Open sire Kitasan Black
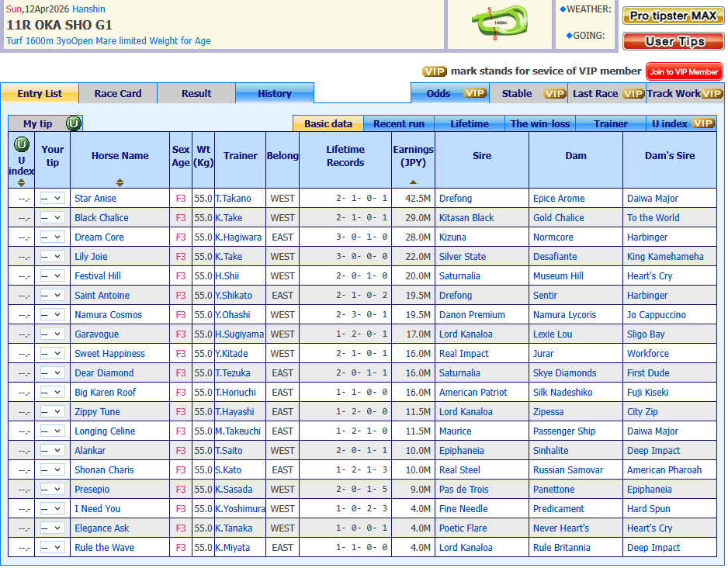Image resolution: width=728 pixels, height=568 pixels. click(466, 217)
